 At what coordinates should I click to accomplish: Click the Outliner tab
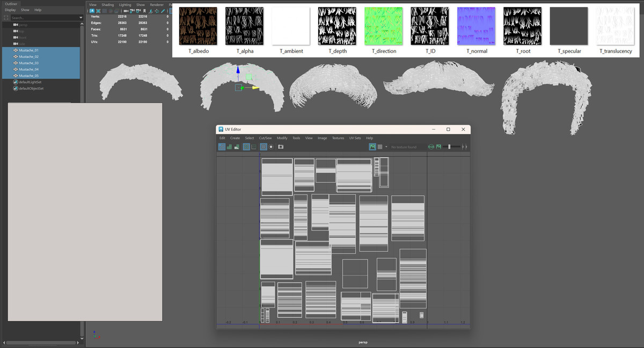point(11,4)
